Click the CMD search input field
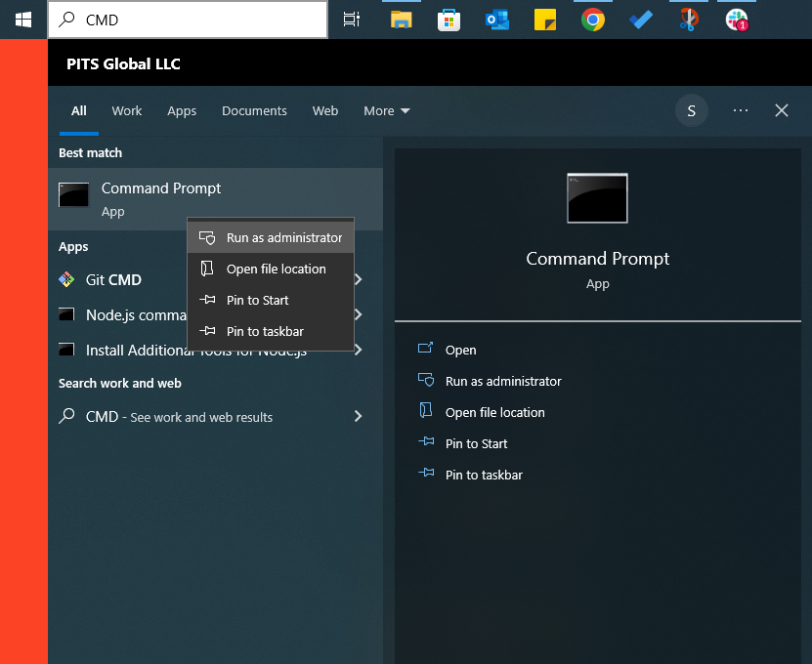The image size is (812, 664). click(188, 20)
